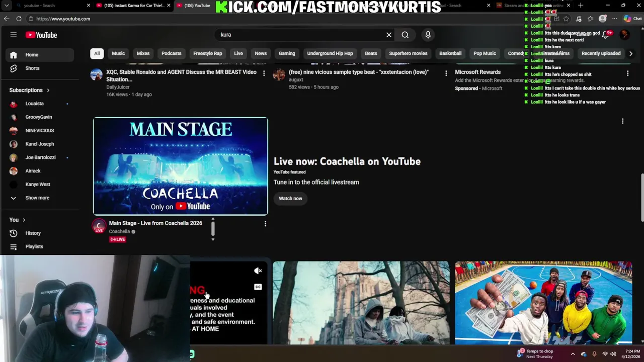The image size is (644, 362).
Task: Select the All filter chip
Action: pos(97,53)
